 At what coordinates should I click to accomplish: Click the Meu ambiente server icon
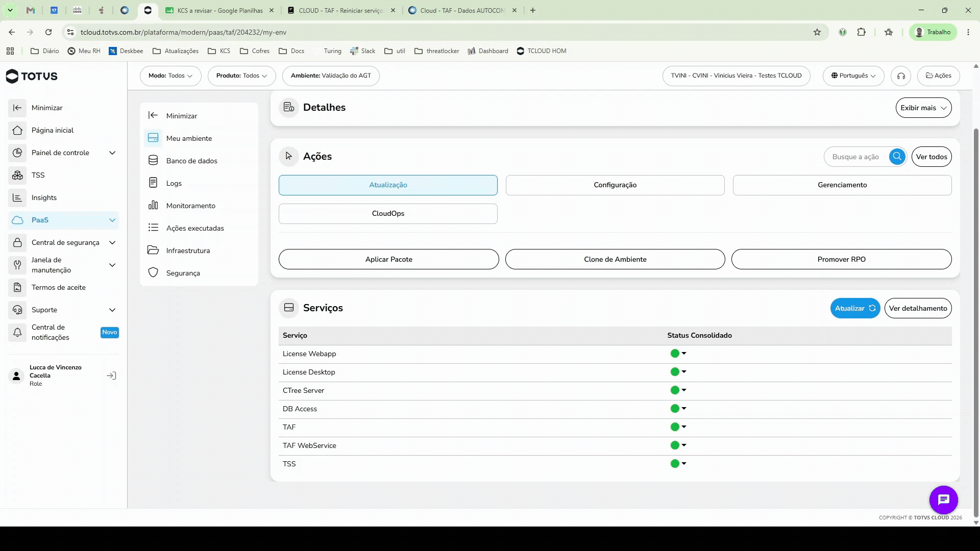(x=153, y=138)
